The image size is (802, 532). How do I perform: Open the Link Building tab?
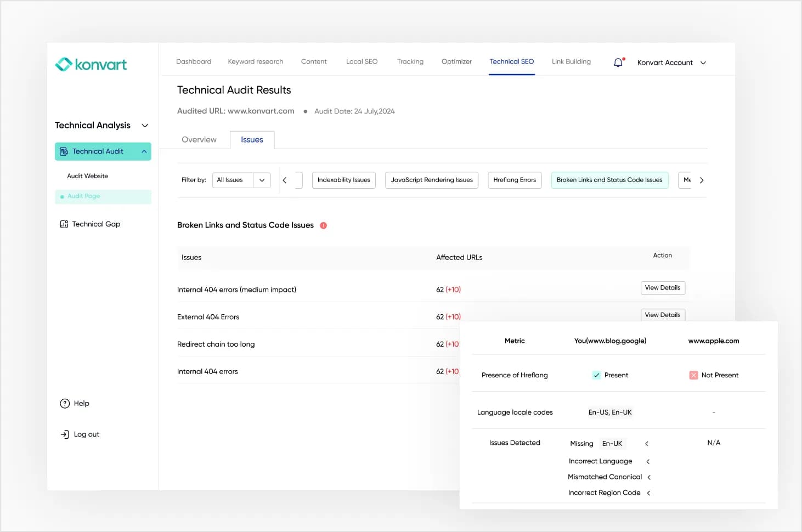pyautogui.click(x=571, y=61)
